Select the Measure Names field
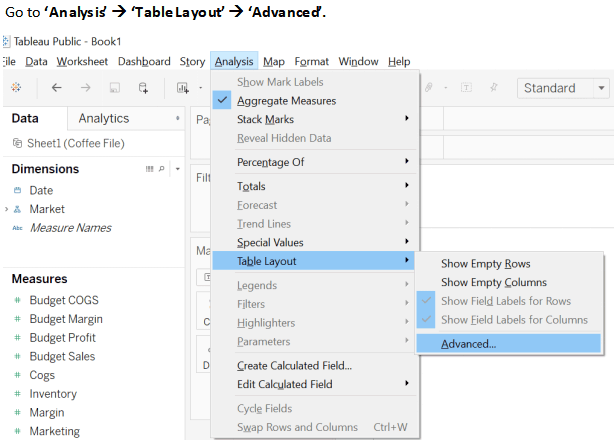The height and width of the screenshot is (442, 614). [x=70, y=228]
